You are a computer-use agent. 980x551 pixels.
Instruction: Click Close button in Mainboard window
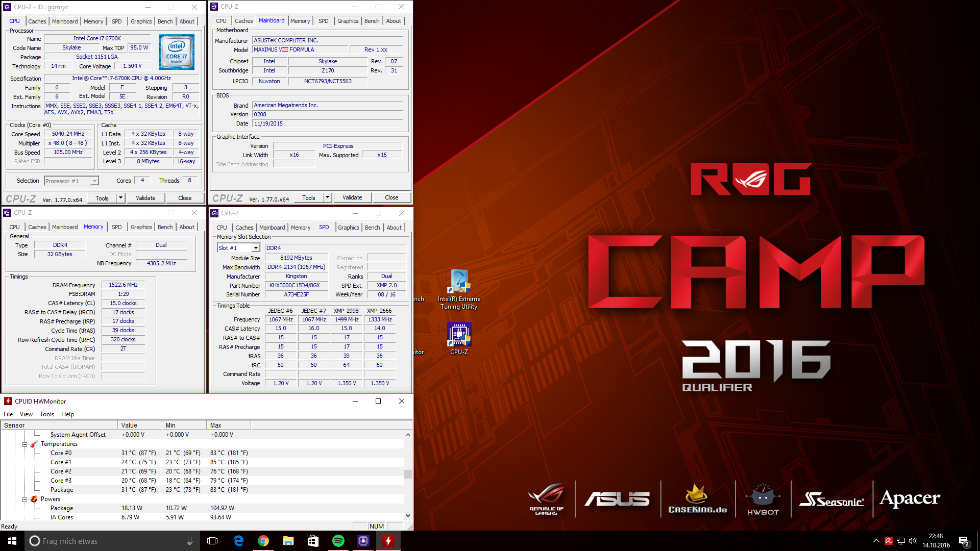tap(391, 197)
